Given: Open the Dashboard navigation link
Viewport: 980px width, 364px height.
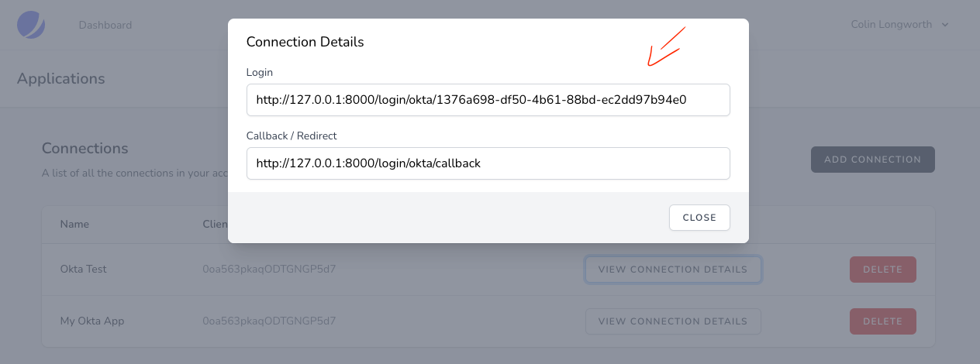Looking at the screenshot, I should click(105, 25).
